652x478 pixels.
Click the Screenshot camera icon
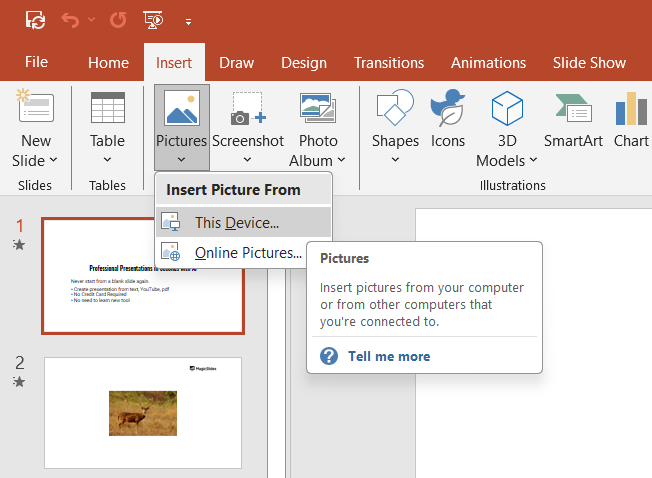(248, 108)
